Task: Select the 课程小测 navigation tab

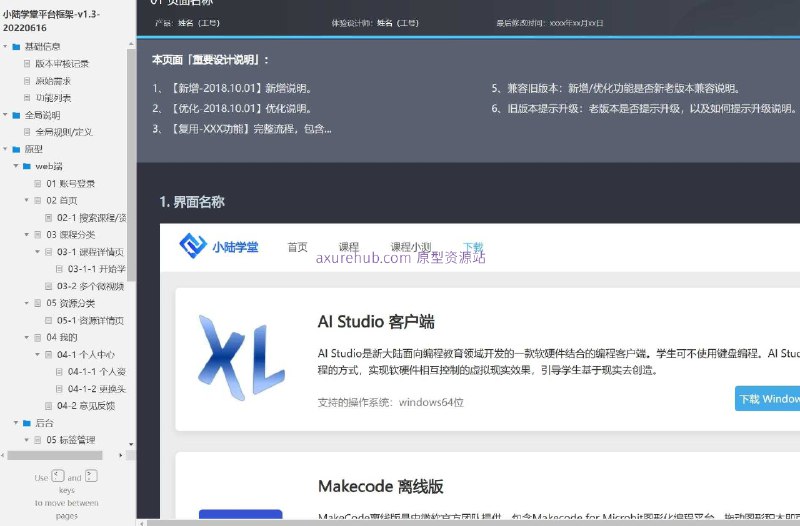Action: (x=411, y=246)
